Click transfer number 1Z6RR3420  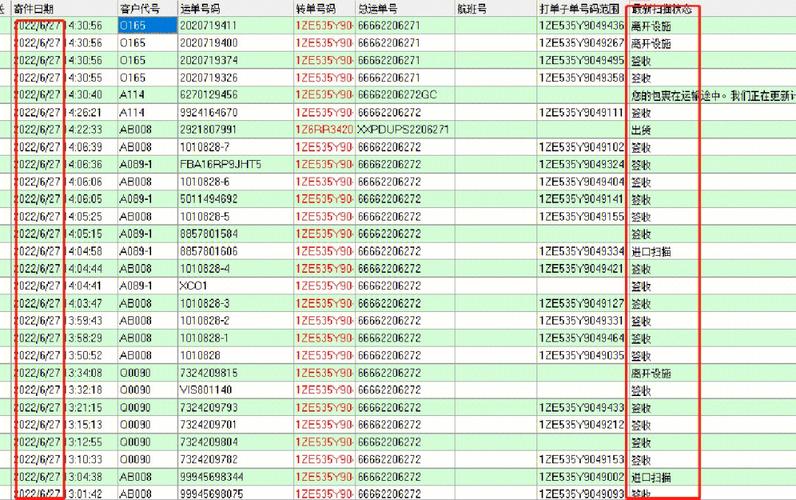click(324, 129)
